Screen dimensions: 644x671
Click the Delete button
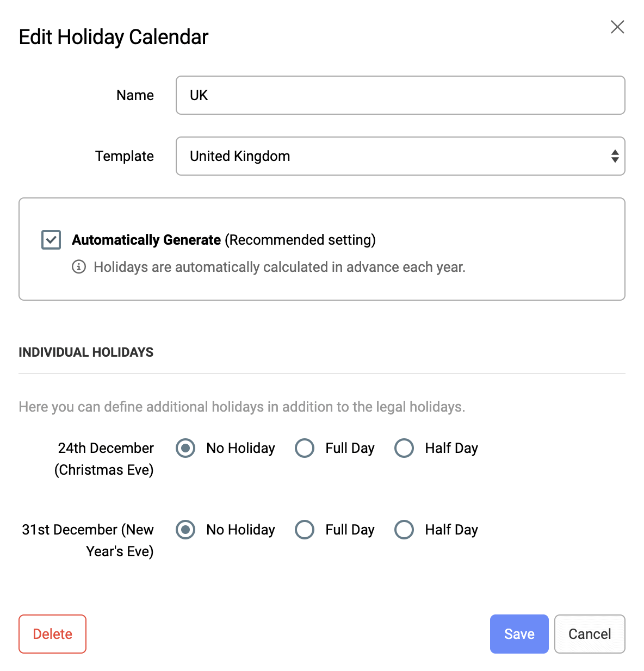coord(52,633)
